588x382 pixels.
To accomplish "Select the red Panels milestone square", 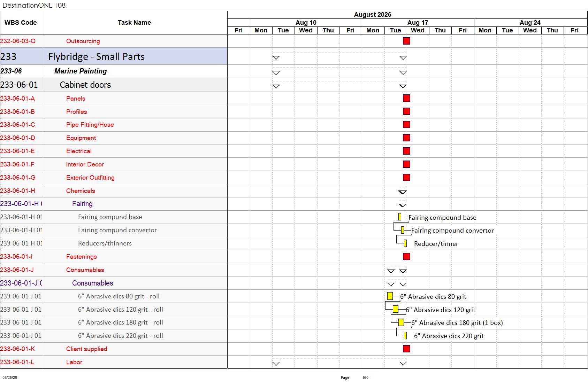I will 406,98.
